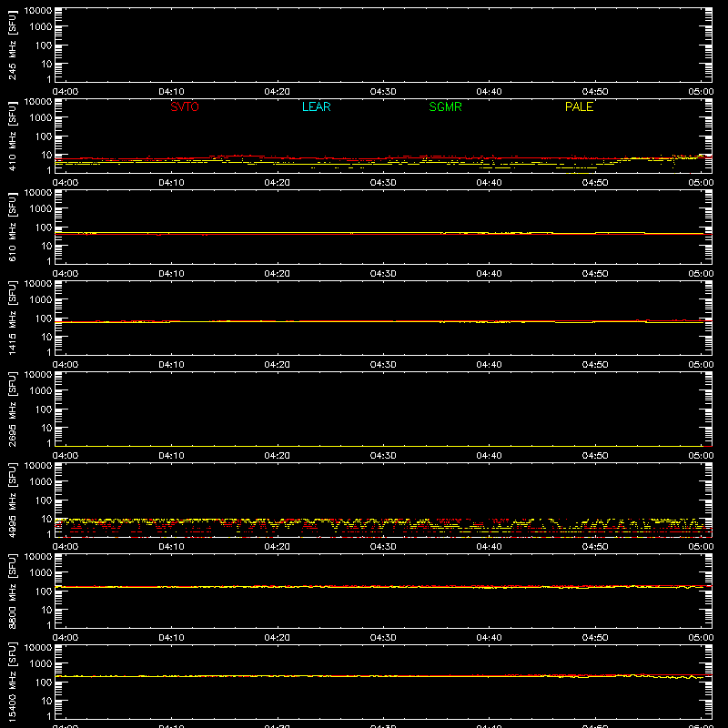728x728 pixels.
Task: Click 04:50 tick label below 410 MHz panel
Action: coord(595,183)
